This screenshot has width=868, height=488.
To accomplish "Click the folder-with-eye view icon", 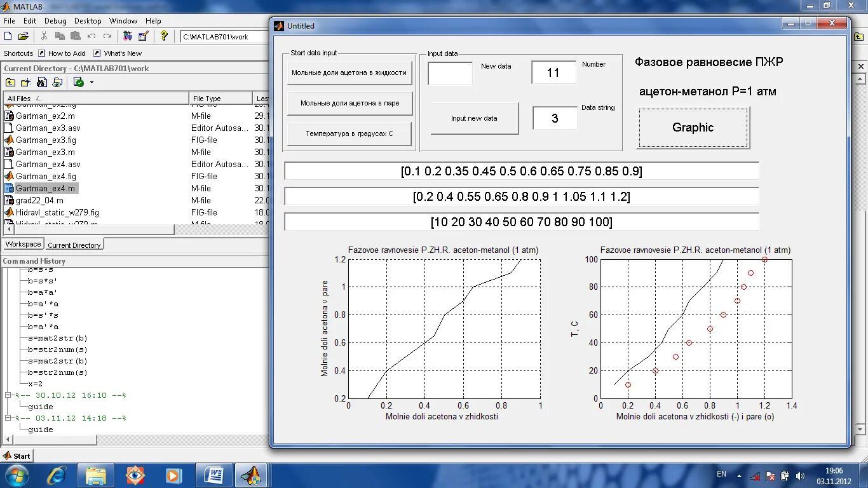I will (x=57, y=83).
